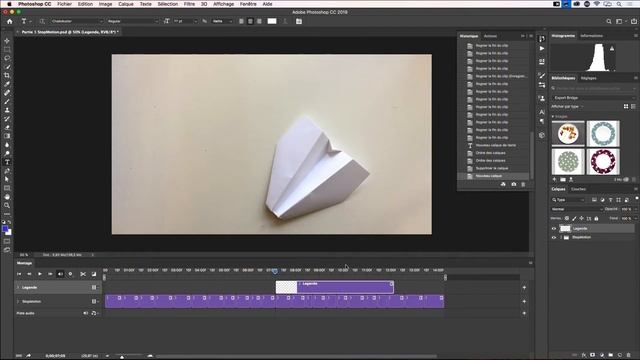
Task: Click the search icon in options bar
Action: click(x=609, y=21)
